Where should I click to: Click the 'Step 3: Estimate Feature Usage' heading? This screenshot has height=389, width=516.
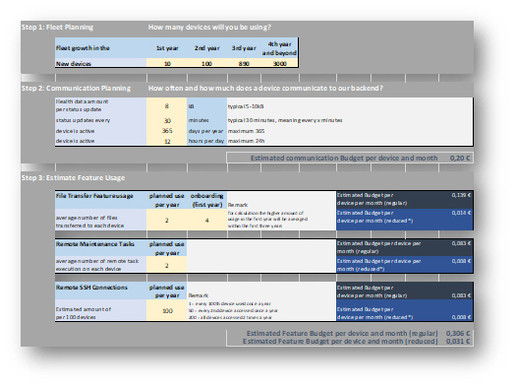(73, 178)
